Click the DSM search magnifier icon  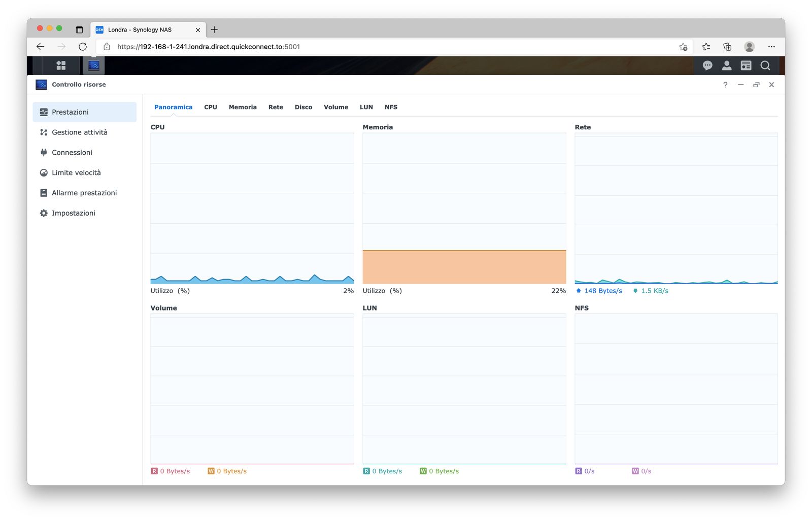(x=765, y=65)
